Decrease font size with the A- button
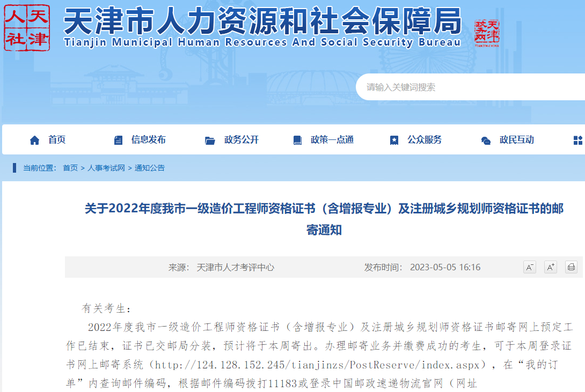The image size is (585, 392). coord(529,267)
